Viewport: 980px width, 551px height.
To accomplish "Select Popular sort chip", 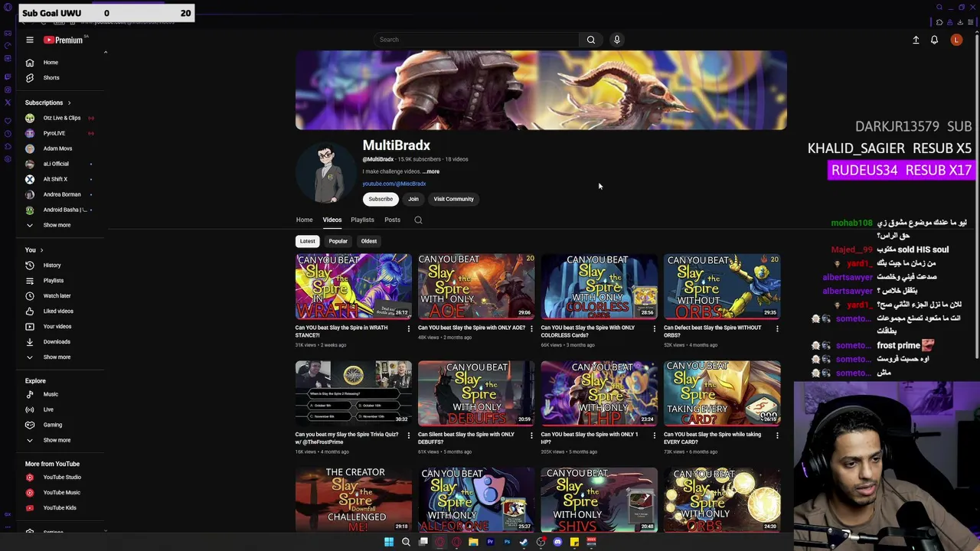I will (x=338, y=241).
